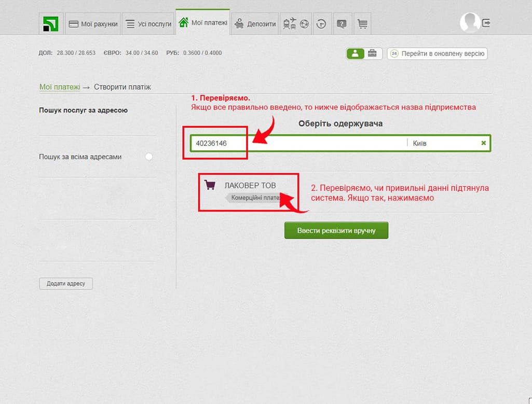Screen dimensions: 532x404
Task: Open the payment history clock icon
Action: (x=322, y=24)
